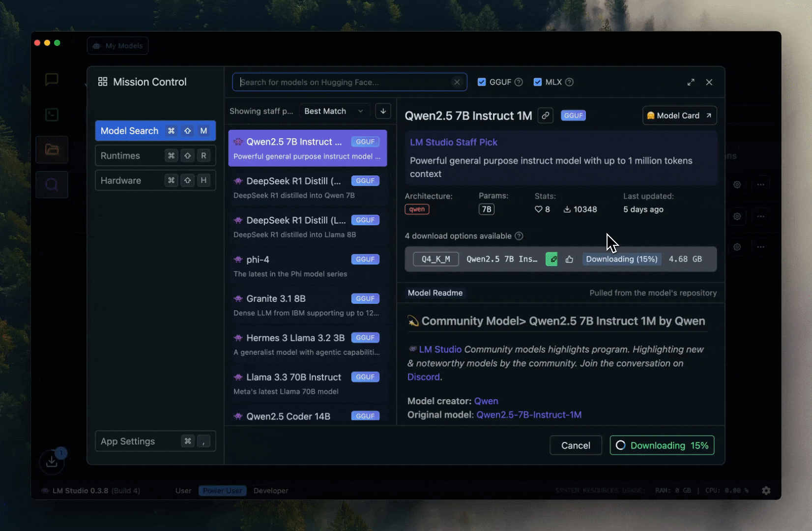Open the developer terminal sidebar icon
Image resolution: width=812 pixels, height=531 pixels.
tap(52, 115)
